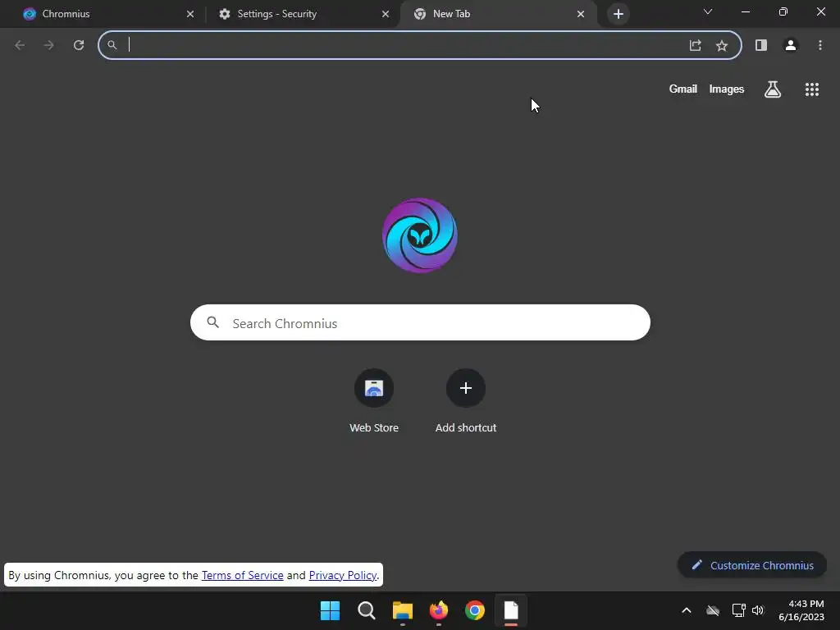Close the New Tab tab

(581, 14)
